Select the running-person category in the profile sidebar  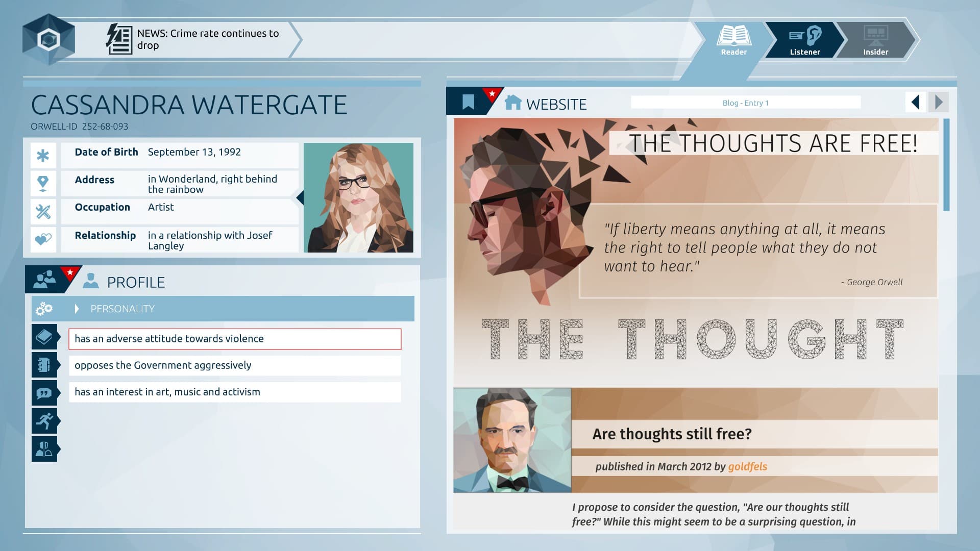click(x=45, y=420)
